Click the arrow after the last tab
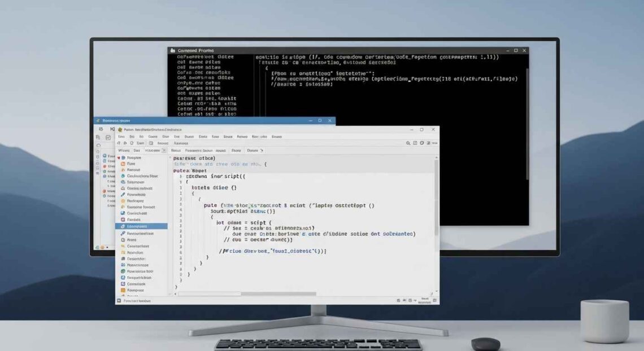This screenshot has width=644, height=351. click(x=262, y=151)
